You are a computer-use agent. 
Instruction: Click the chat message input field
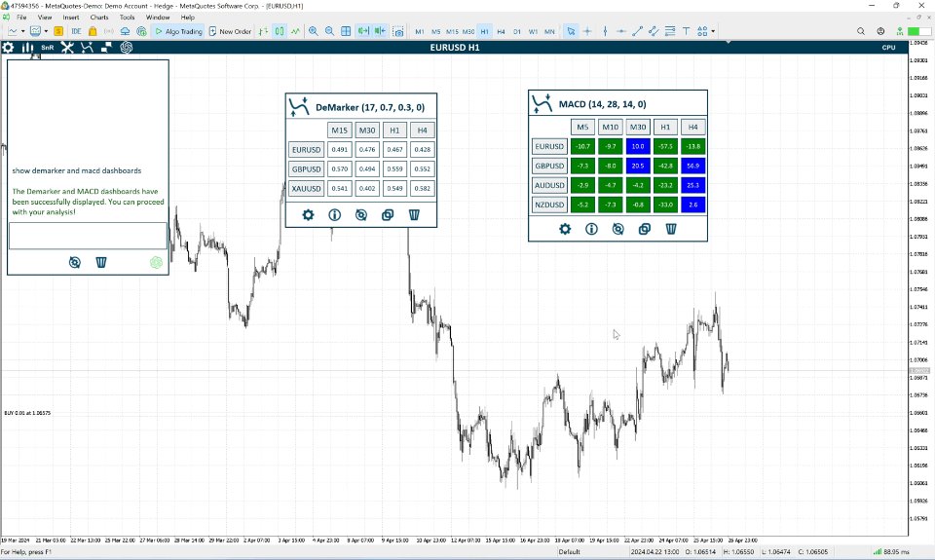[88, 236]
